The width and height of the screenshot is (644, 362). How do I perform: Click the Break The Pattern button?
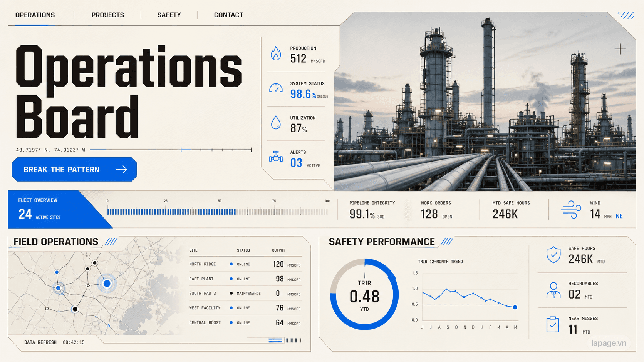coord(74,169)
